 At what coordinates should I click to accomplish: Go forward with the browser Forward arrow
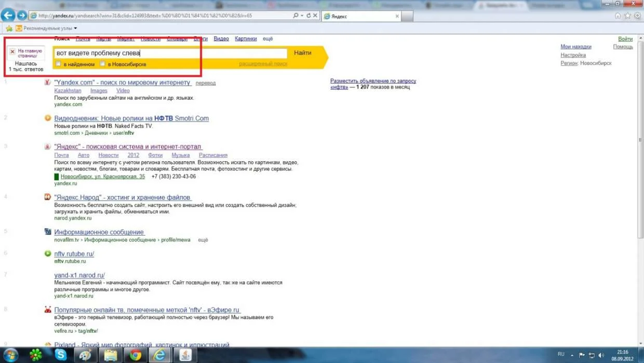click(x=22, y=16)
